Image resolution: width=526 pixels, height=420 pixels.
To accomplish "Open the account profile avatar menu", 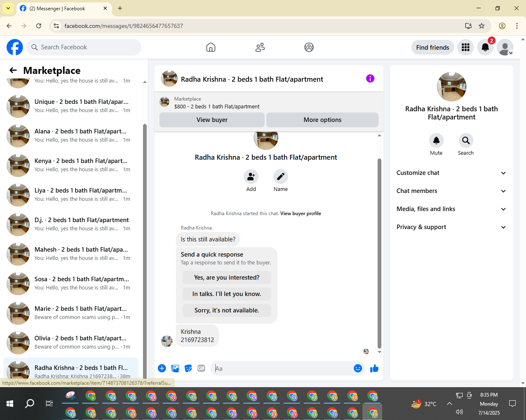I will pyautogui.click(x=505, y=47).
